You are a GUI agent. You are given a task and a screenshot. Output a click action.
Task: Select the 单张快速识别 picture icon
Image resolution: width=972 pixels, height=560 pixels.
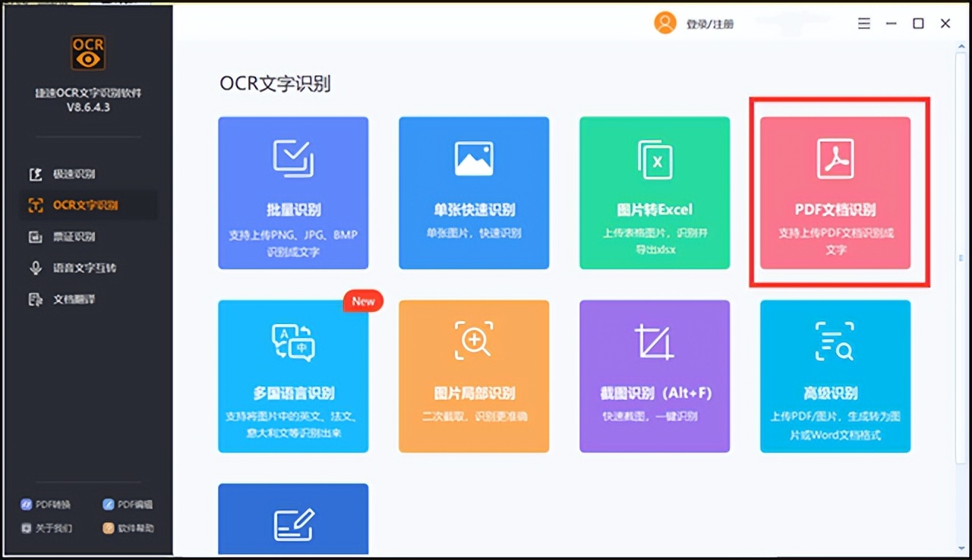tap(473, 159)
